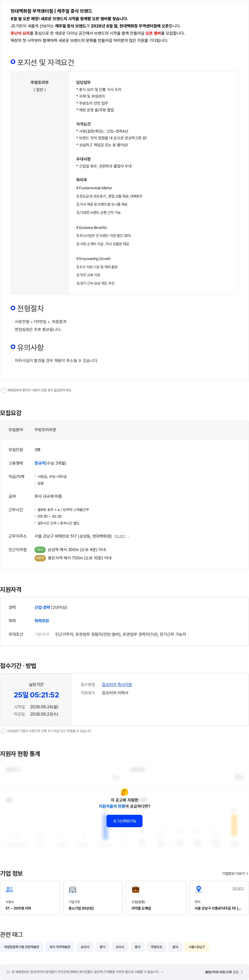The width and height of the screenshot is (249, 980).
Task: Click the thinking emoji in applicant statistics
Action: click(x=125, y=792)
